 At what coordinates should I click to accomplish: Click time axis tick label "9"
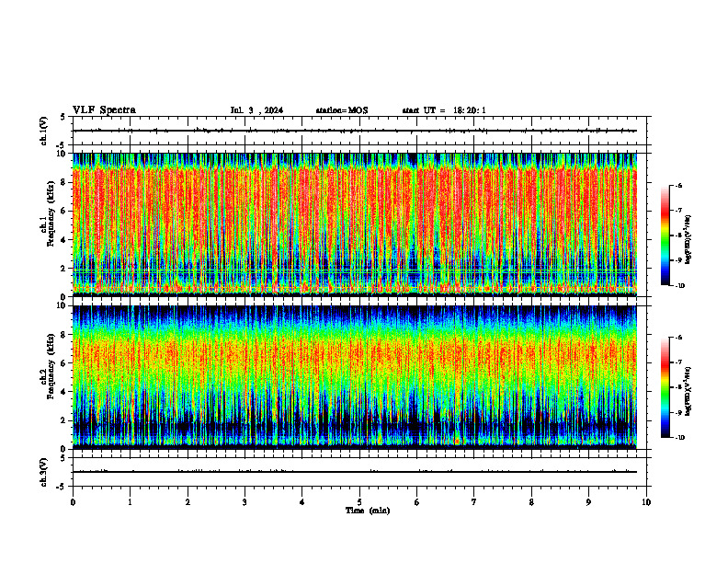pyautogui.click(x=588, y=502)
